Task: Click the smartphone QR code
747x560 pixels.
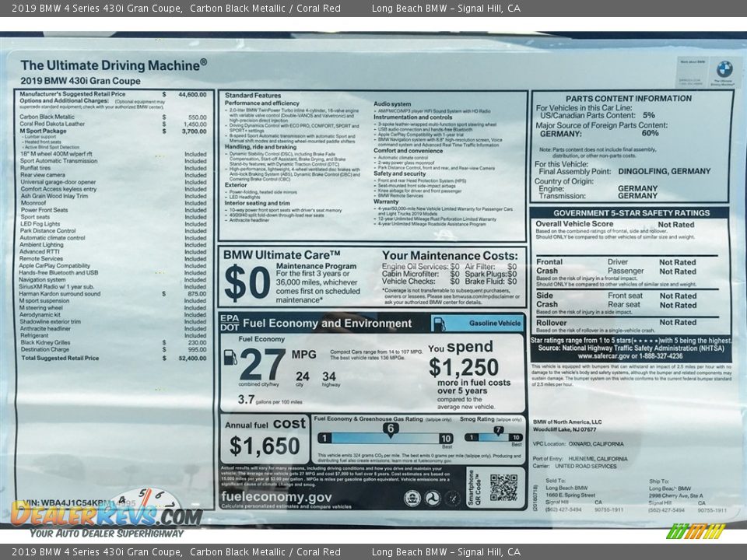Action: point(503,487)
